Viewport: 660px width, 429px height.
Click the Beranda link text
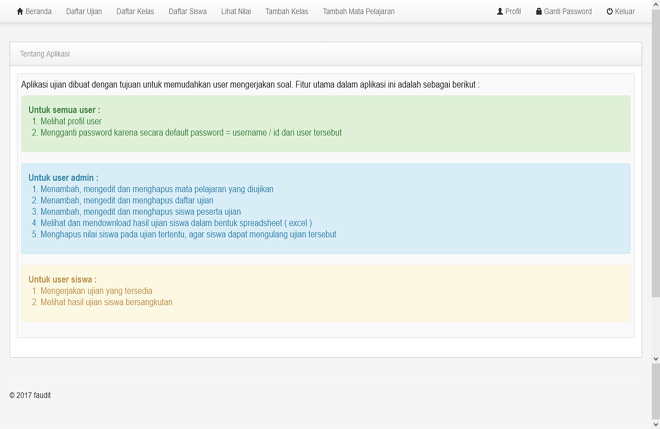(x=38, y=11)
